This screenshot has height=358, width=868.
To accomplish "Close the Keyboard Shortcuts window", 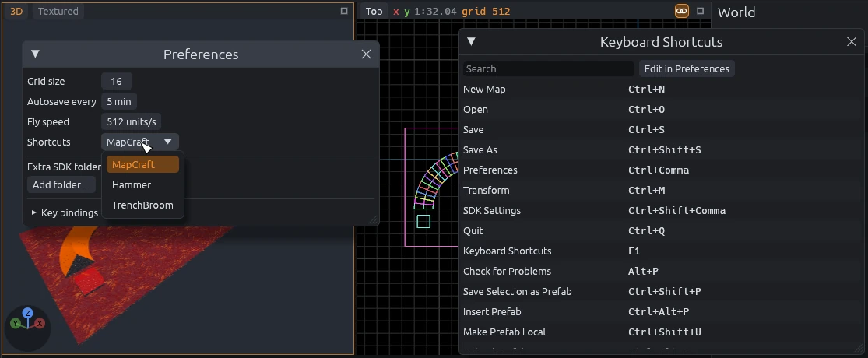I will coord(852,42).
